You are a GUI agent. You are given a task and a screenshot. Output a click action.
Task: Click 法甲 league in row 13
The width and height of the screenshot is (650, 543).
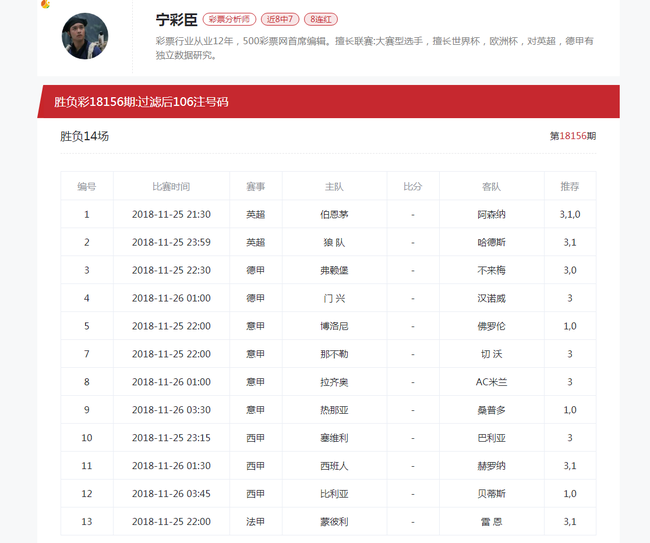[255, 521]
